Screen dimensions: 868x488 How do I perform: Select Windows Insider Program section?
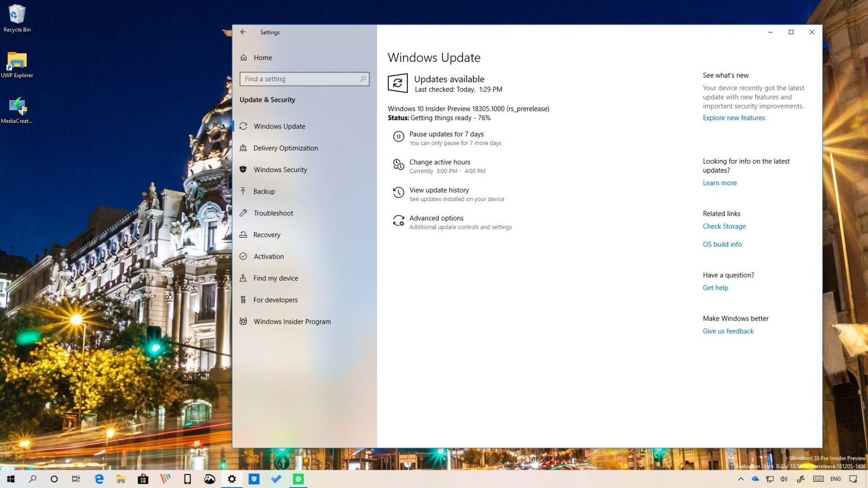coord(292,322)
